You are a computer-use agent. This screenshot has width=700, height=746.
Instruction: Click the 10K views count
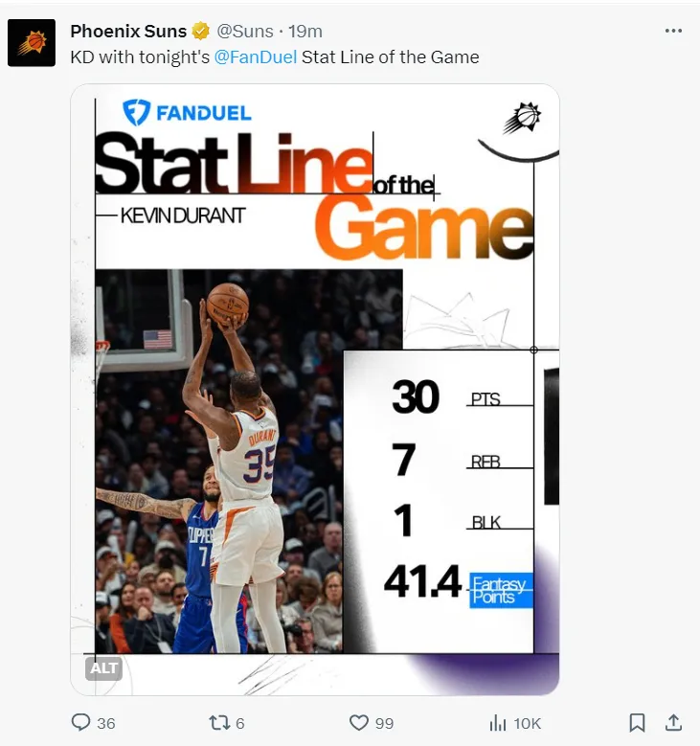tap(528, 724)
